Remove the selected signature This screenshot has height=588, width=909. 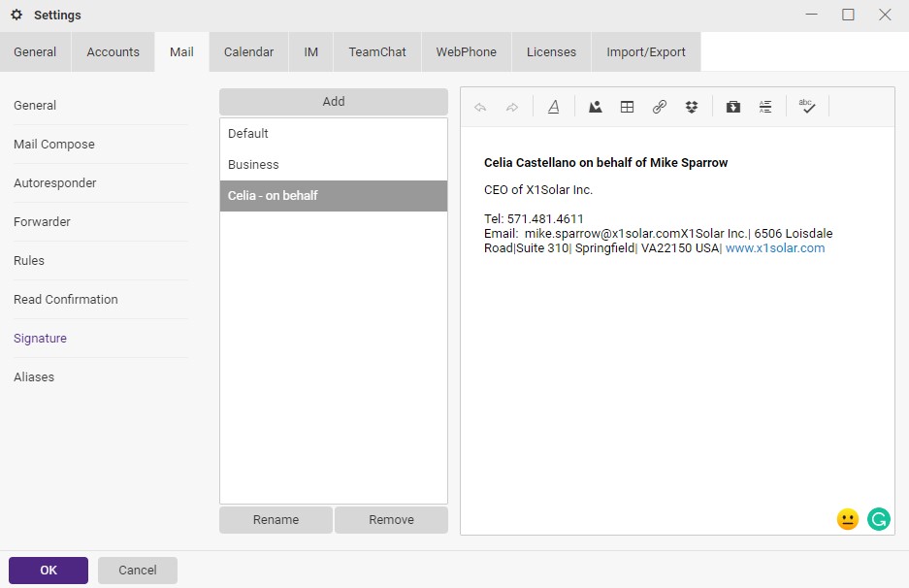(x=391, y=520)
